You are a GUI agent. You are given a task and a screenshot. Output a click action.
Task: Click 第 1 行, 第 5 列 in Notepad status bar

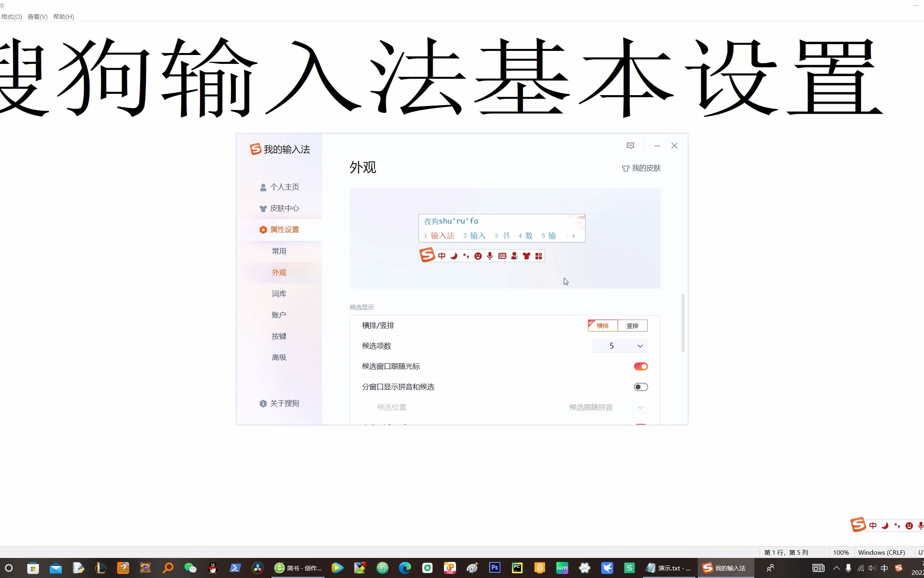click(786, 552)
